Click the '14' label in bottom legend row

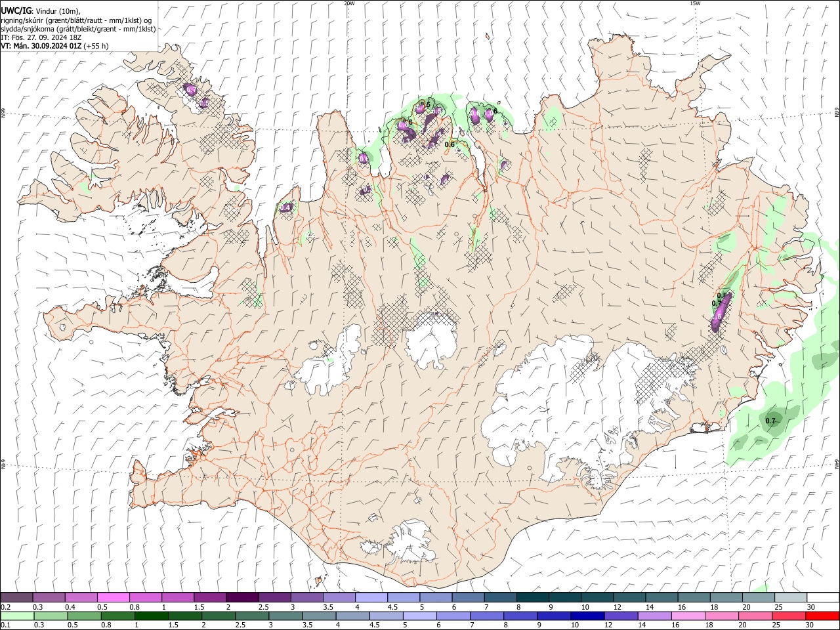(x=642, y=625)
